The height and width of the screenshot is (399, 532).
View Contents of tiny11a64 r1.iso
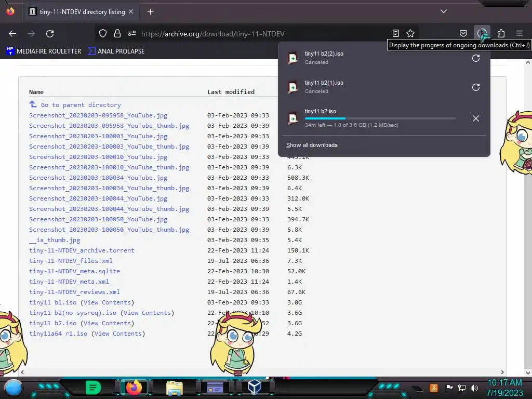(118, 334)
